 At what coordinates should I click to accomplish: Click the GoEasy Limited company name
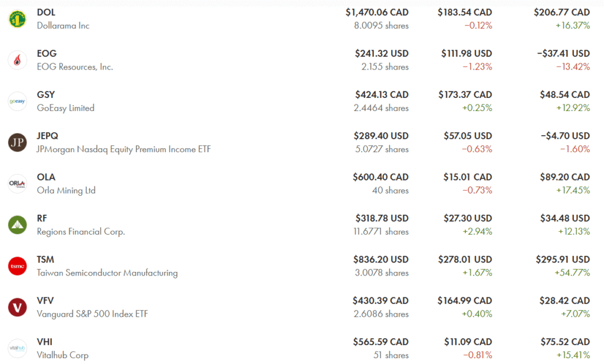pyautogui.click(x=65, y=108)
